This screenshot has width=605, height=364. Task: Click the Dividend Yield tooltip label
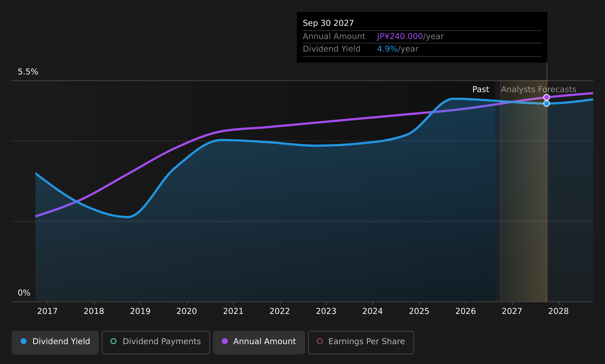click(332, 49)
